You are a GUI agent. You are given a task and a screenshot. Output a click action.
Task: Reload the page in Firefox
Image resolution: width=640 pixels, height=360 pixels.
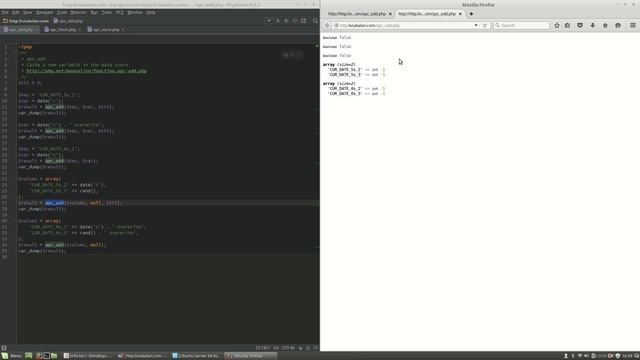(484, 25)
